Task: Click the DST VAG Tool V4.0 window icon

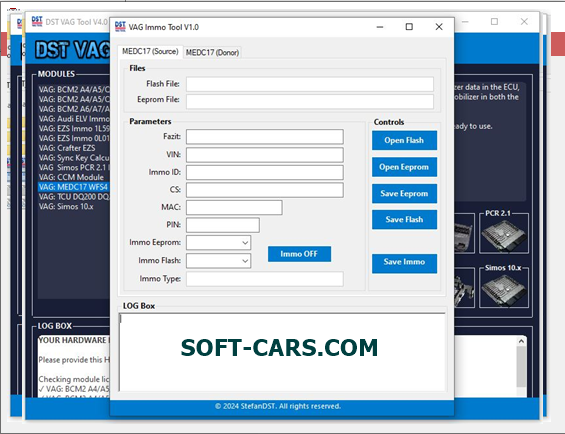Action: (x=37, y=22)
